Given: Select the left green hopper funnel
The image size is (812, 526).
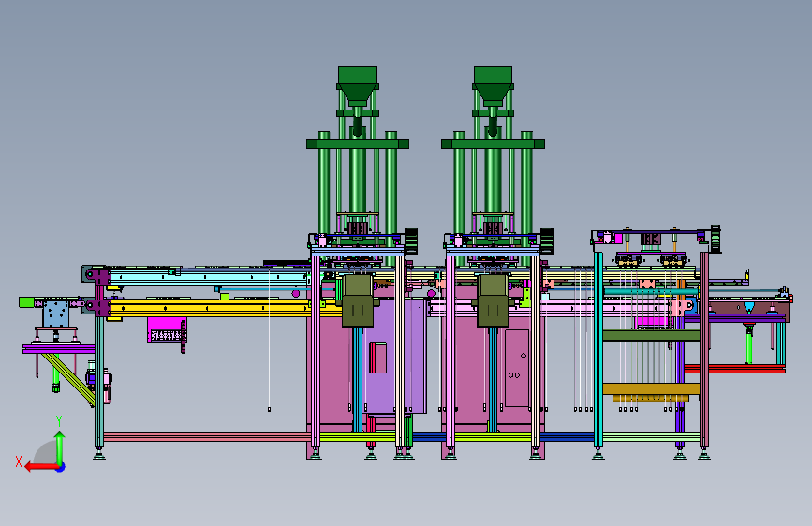Looking at the screenshot, I should (358, 86).
